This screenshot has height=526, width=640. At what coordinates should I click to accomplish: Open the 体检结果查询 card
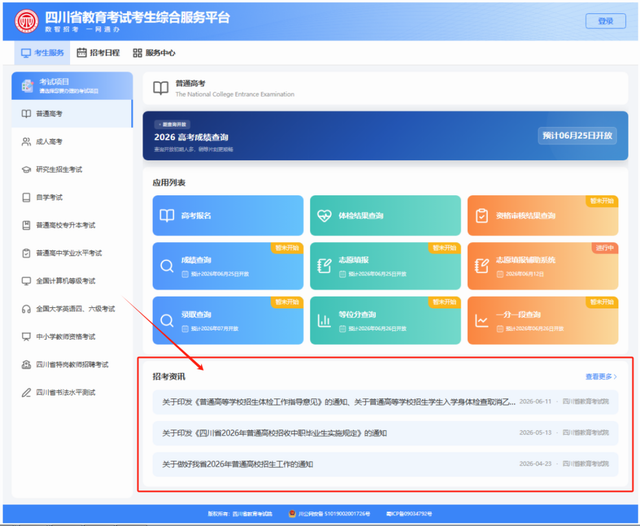tap(385, 215)
